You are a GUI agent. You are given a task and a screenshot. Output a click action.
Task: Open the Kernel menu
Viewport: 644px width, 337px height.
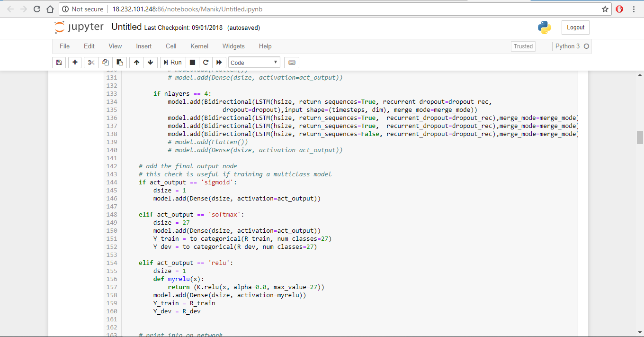pos(199,46)
